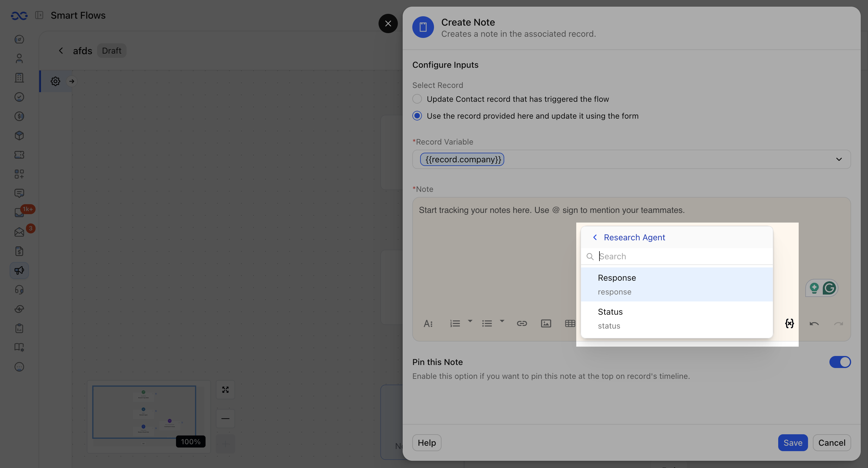The image size is (868, 468).
Task: Insert a link using the note toolbar
Action: [522, 323]
